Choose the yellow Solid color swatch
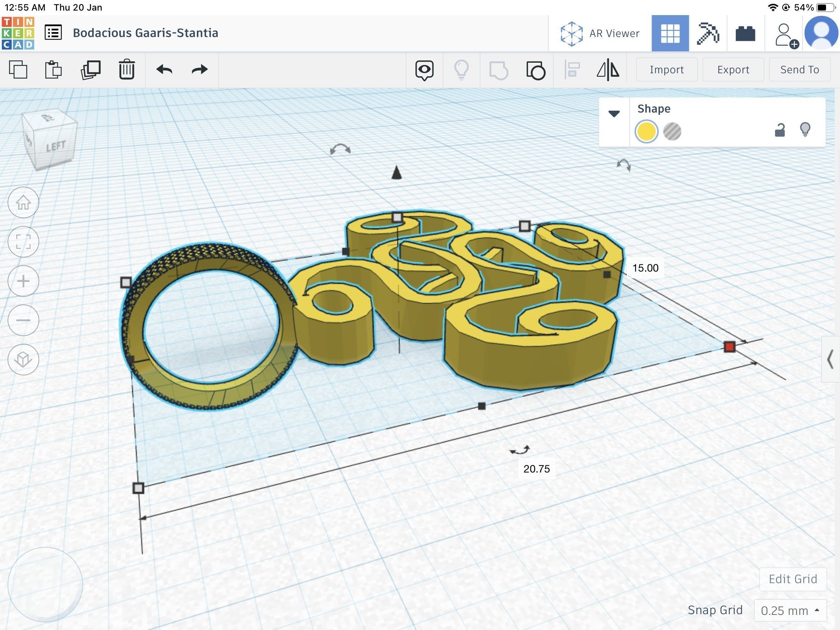 pyautogui.click(x=646, y=131)
